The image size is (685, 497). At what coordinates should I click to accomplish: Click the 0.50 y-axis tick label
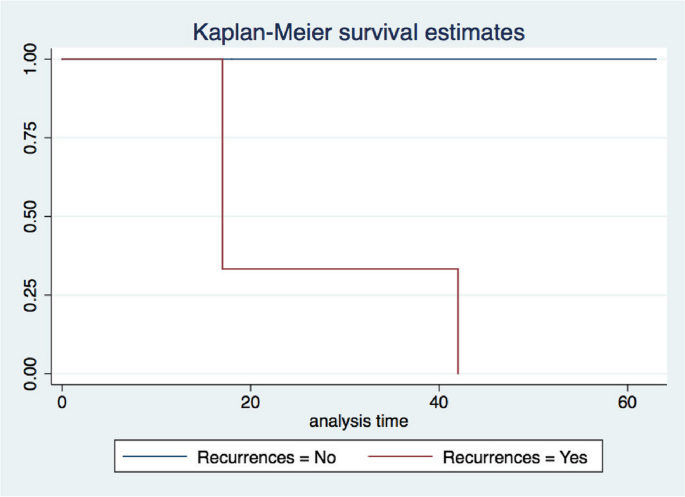33,216
